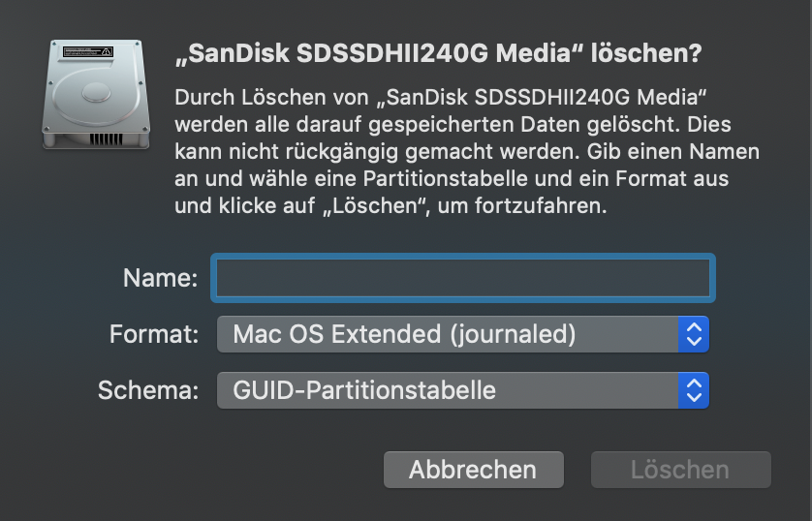The height and width of the screenshot is (521, 812).
Task: Click the bold dialog title about SanDisk löschen
Action: tap(438, 54)
